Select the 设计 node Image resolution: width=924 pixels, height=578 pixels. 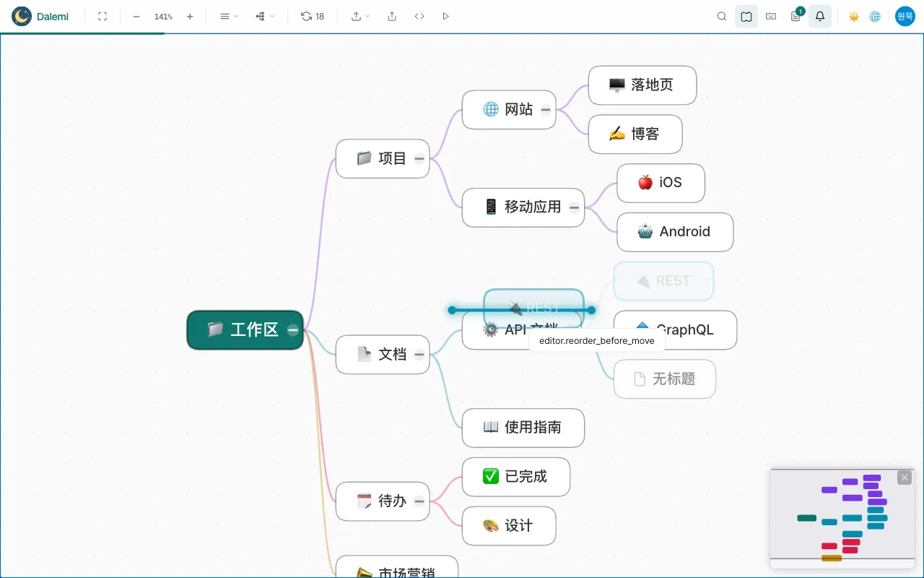508,525
